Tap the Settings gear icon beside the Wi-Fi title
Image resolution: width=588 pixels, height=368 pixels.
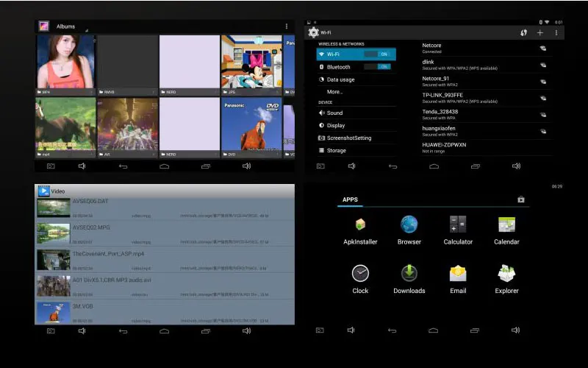(x=313, y=32)
